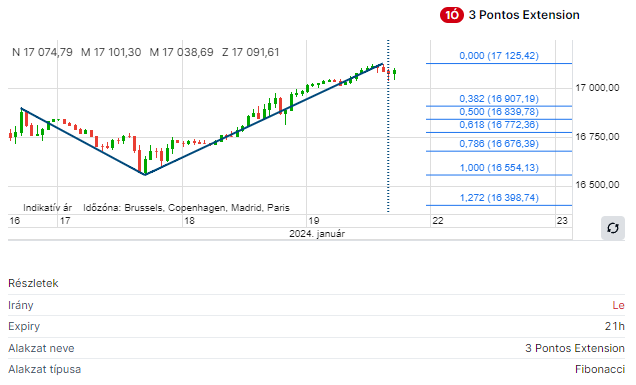Click the Expiry row label
This screenshot has width=636, height=385.
click(x=24, y=327)
